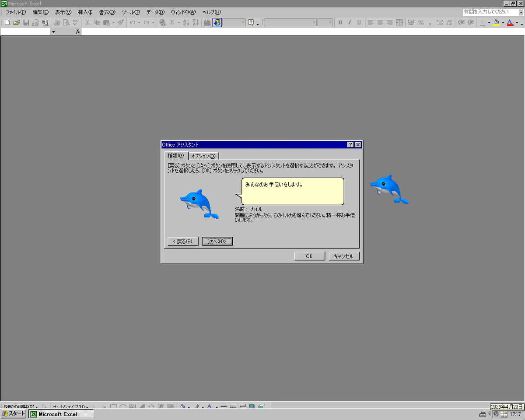This screenshot has height=420, width=525.
Task: Apply the red Font Color A
Action: pos(511,22)
